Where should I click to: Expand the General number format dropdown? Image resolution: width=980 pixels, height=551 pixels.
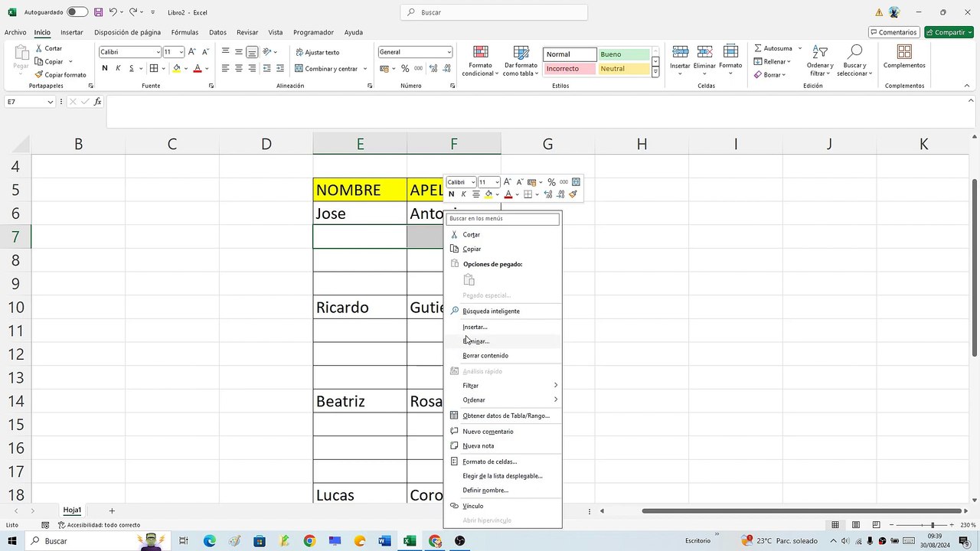(x=449, y=52)
